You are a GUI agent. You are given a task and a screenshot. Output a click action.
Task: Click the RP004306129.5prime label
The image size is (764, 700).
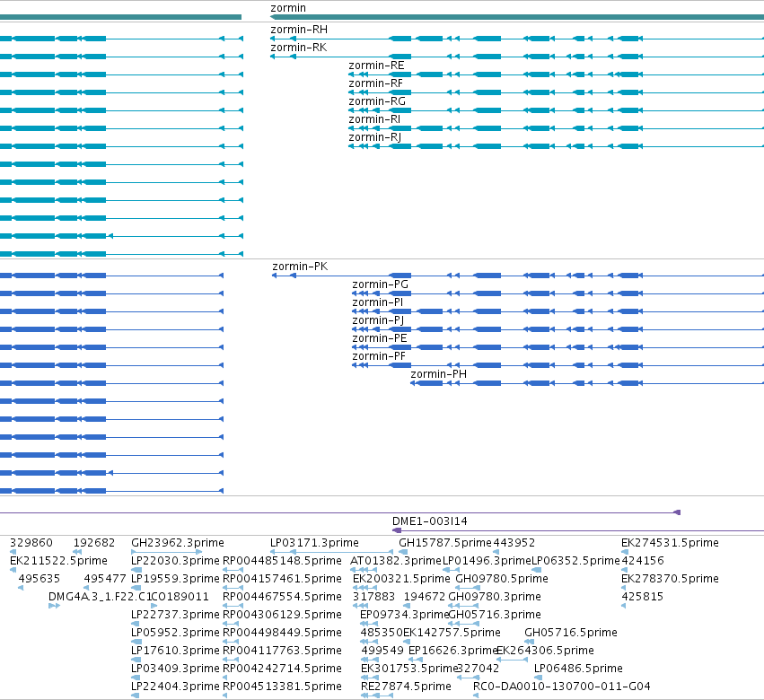click(x=282, y=616)
